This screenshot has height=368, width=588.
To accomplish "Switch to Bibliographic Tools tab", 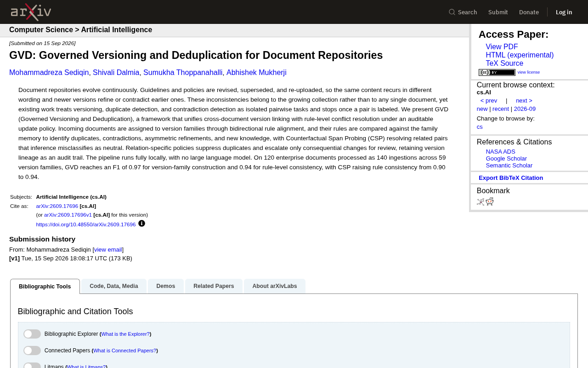I will 45,286.
